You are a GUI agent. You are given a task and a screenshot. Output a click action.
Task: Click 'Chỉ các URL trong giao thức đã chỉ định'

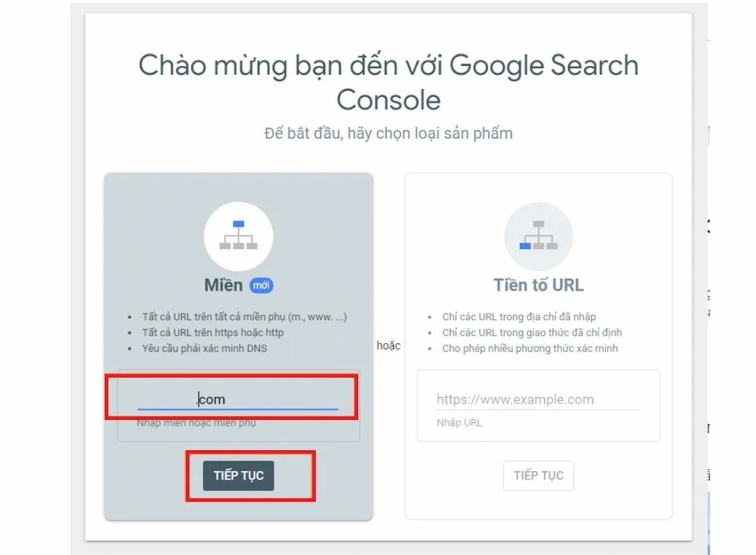point(532,333)
